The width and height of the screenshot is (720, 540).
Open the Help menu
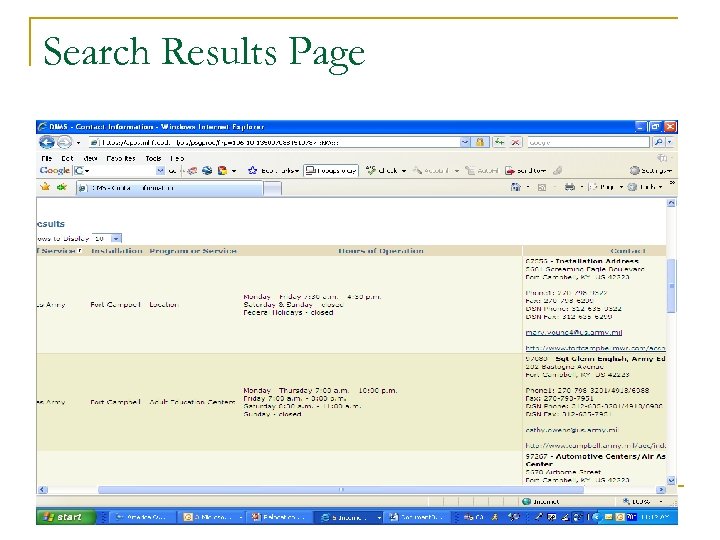pyautogui.click(x=177, y=158)
